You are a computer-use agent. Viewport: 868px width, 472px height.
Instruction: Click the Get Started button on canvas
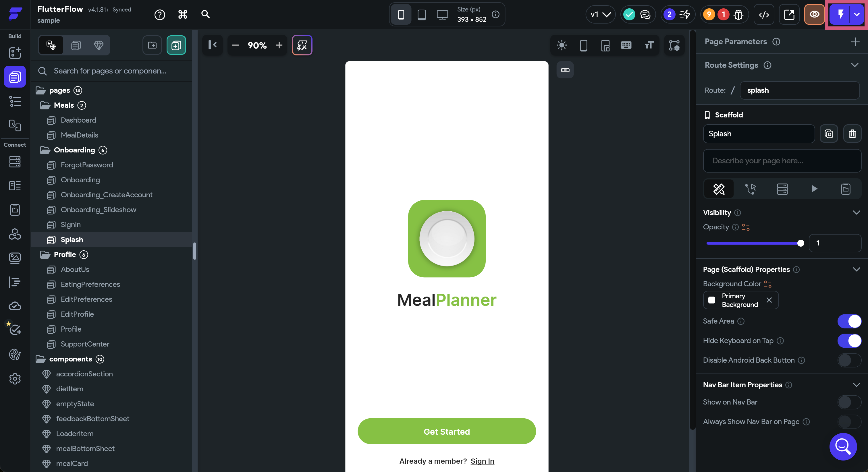point(446,431)
